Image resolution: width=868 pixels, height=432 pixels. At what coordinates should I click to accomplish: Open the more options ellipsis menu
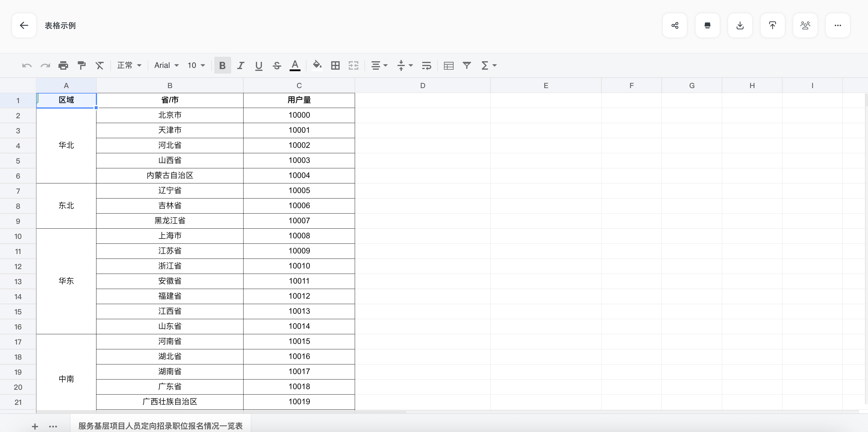coord(838,25)
